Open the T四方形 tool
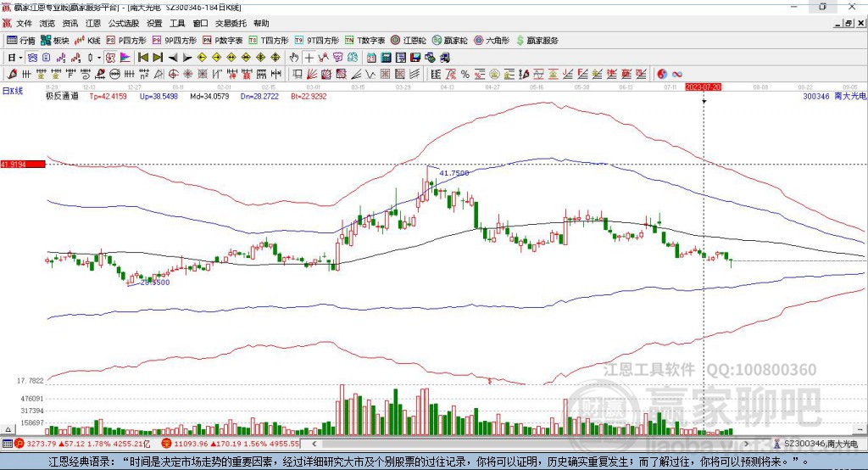This screenshot has height=470, width=868. point(269,41)
